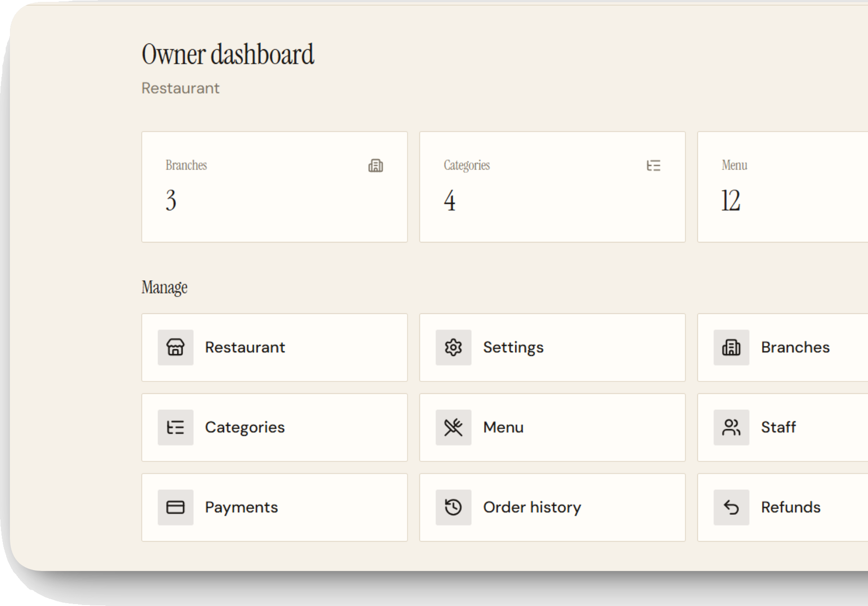Select the Menu stat card showing 12
Image resolution: width=868 pixels, height=606 pixels.
coord(783,187)
